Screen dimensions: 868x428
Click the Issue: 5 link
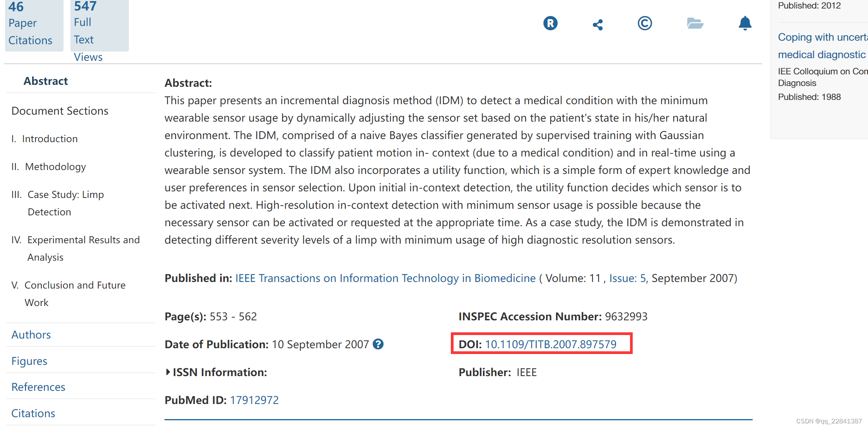click(x=627, y=278)
